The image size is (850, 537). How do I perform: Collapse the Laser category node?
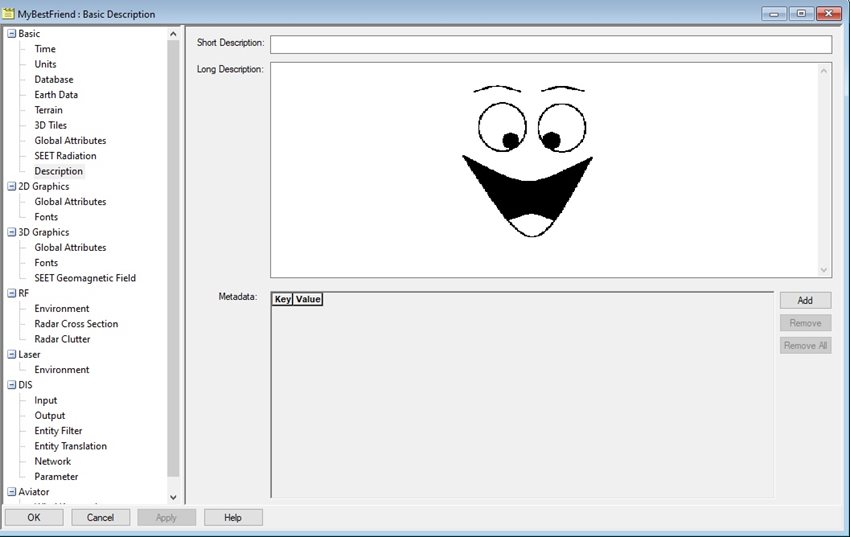coord(11,354)
